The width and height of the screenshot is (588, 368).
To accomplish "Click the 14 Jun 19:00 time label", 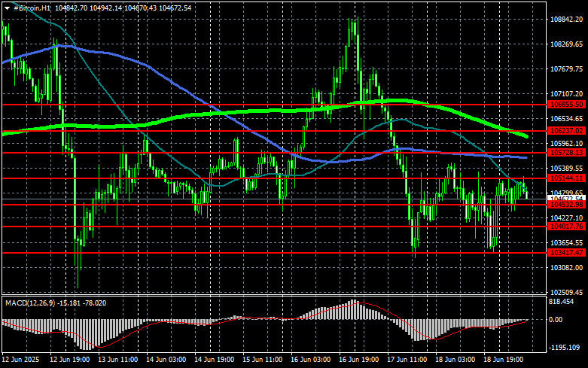I will pyautogui.click(x=214, y=360).
